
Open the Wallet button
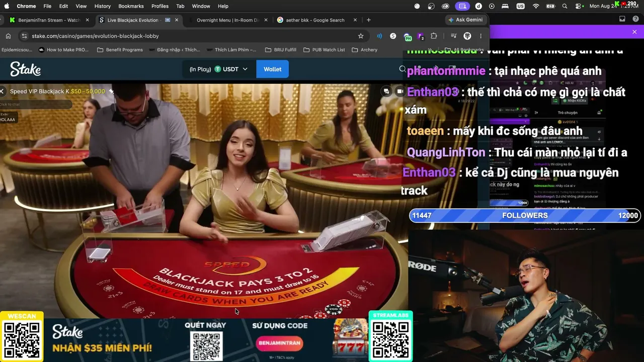[272, 69]
